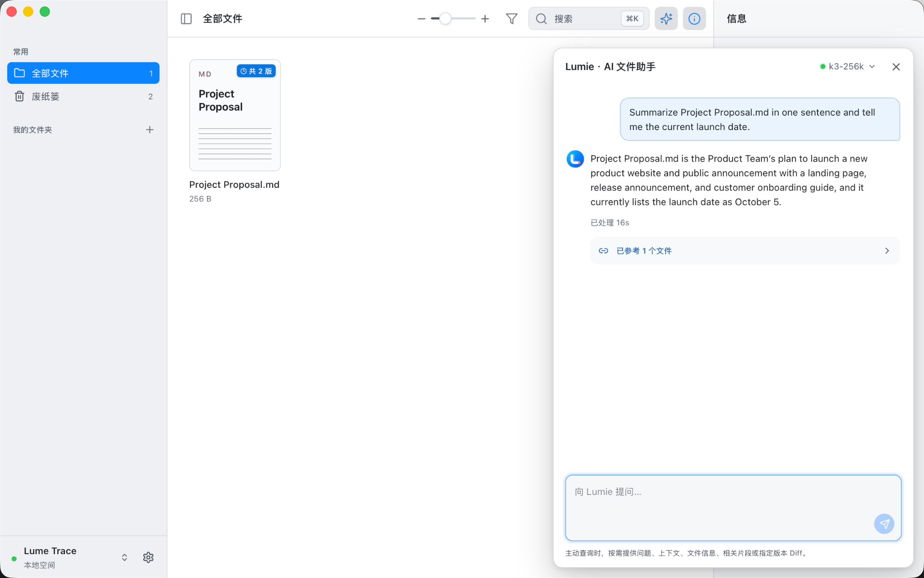Toggle the 信息 info panel button
Viewport: 924px width, 578px height.
(x=694, y=19)
